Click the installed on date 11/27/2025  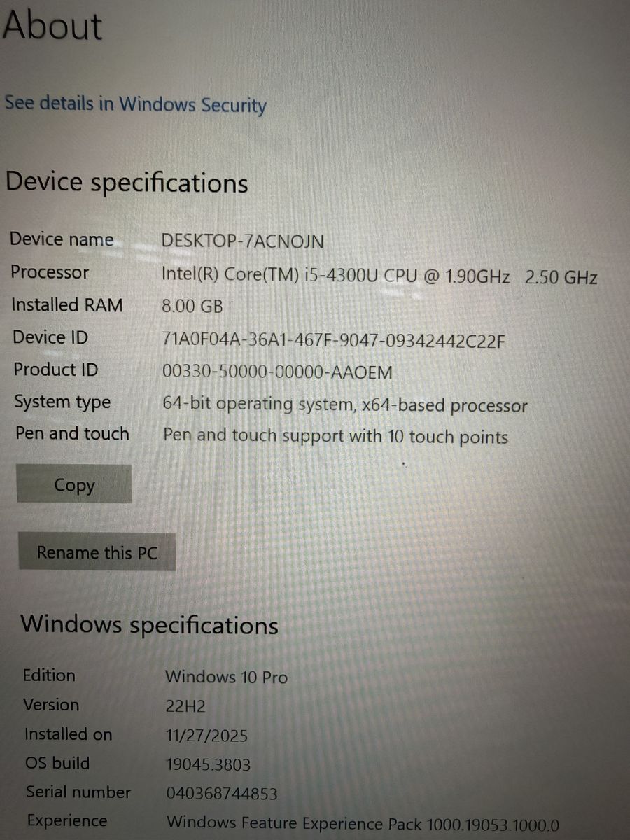(206, 736)
